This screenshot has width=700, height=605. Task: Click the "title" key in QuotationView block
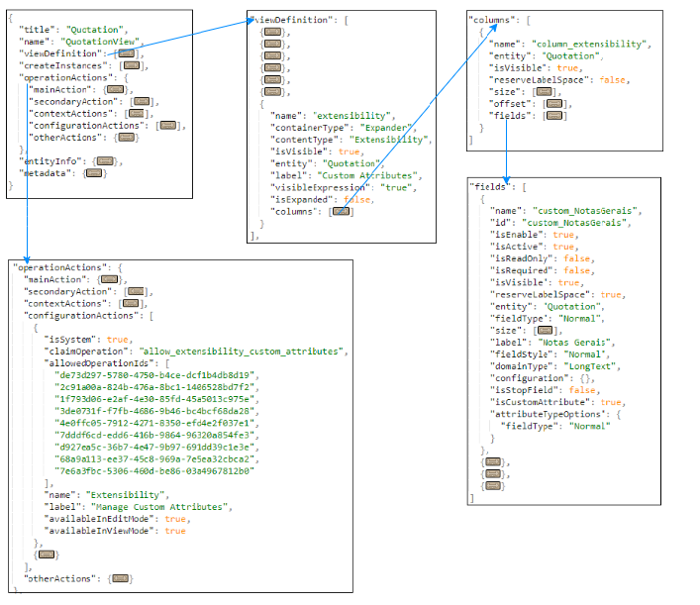click(x=37, y=30)
